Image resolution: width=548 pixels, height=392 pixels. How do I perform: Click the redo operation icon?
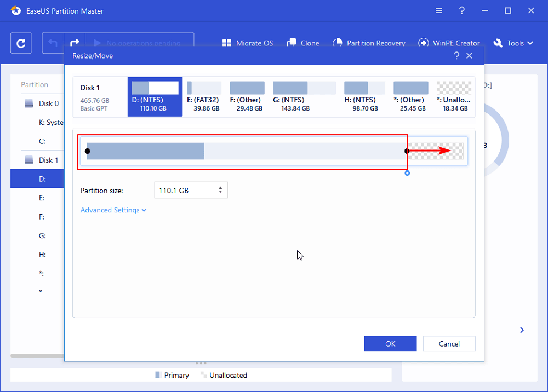coord(74,43)
